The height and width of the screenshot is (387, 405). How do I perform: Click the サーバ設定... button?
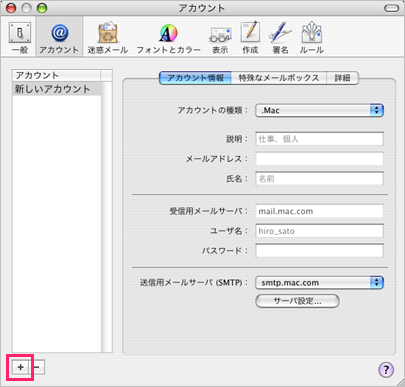[297, 301]
